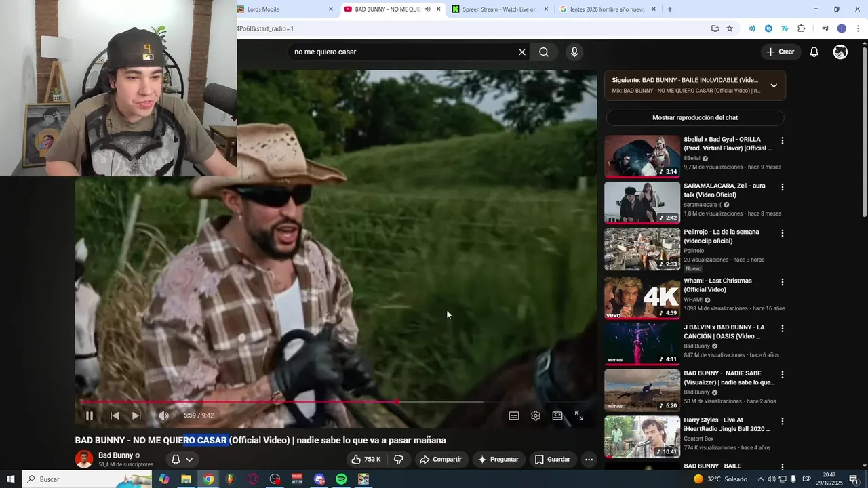Image resolution: width=868 pixels, height=488 pixels.
Task: Open options for the ORILLA video
Action: (783, 141)
